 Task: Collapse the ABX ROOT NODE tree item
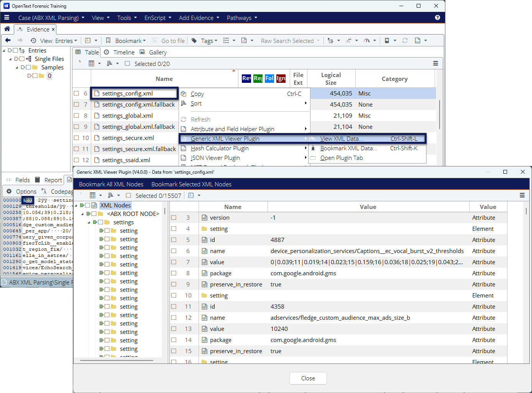82,214
